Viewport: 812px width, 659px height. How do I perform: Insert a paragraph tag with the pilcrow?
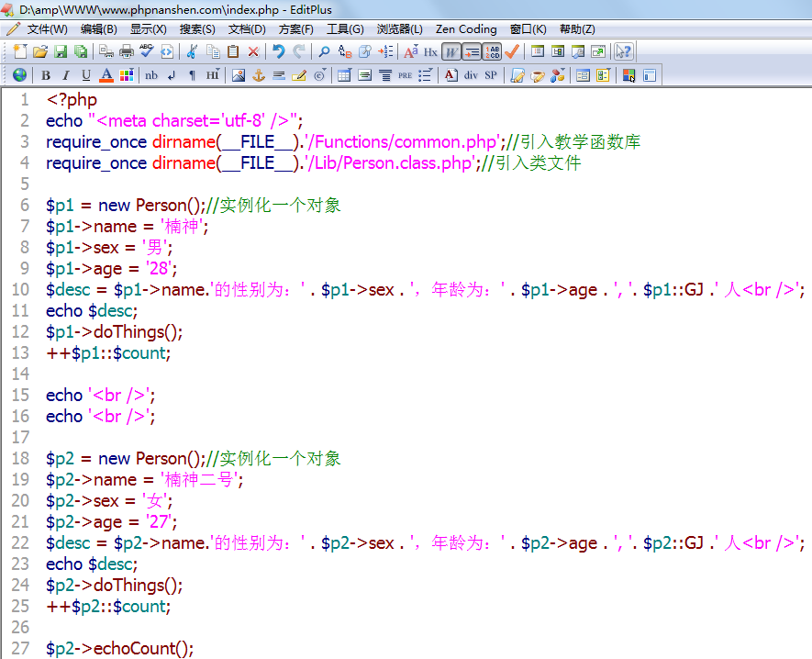point(192,75)
